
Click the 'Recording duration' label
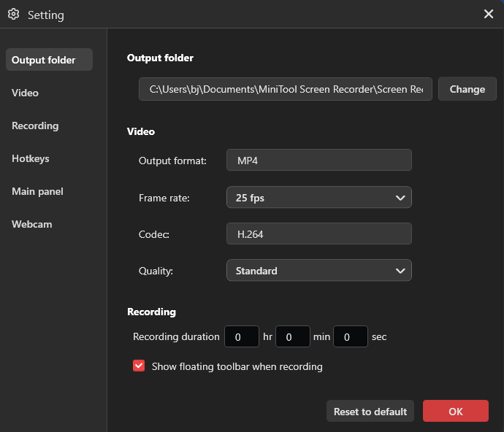(x=176, y=336)
